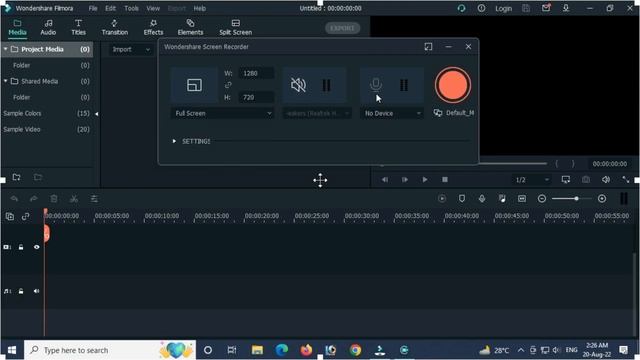640x360 pixels.
Task: Click the undo icon above timeline
Action: click(14, 199)
